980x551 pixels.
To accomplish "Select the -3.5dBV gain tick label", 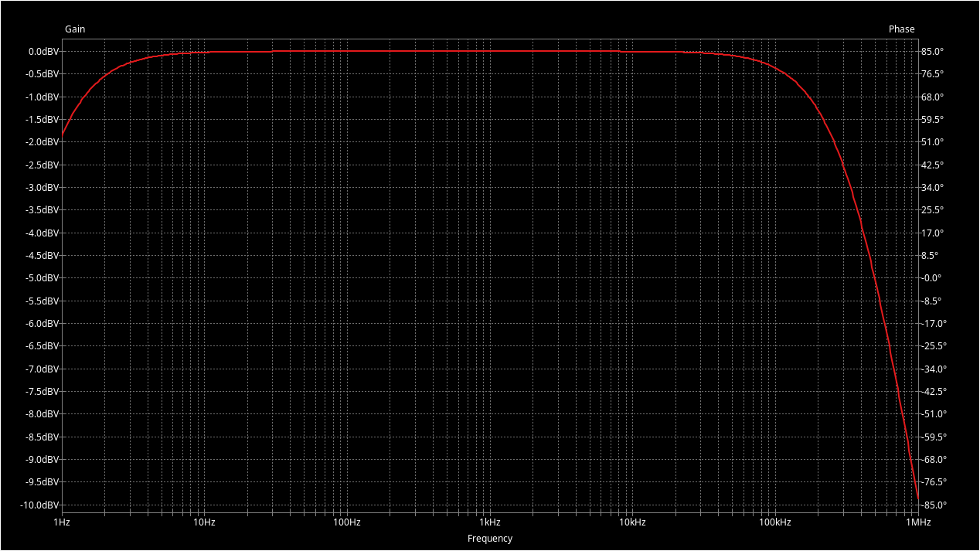I will (42, 210).
